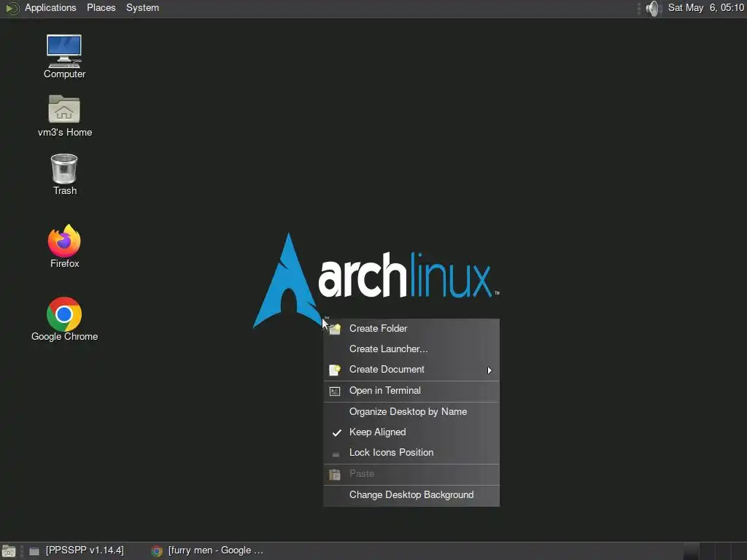
Task: Click the first workspace switcher box
Action: tap(692, 551)
